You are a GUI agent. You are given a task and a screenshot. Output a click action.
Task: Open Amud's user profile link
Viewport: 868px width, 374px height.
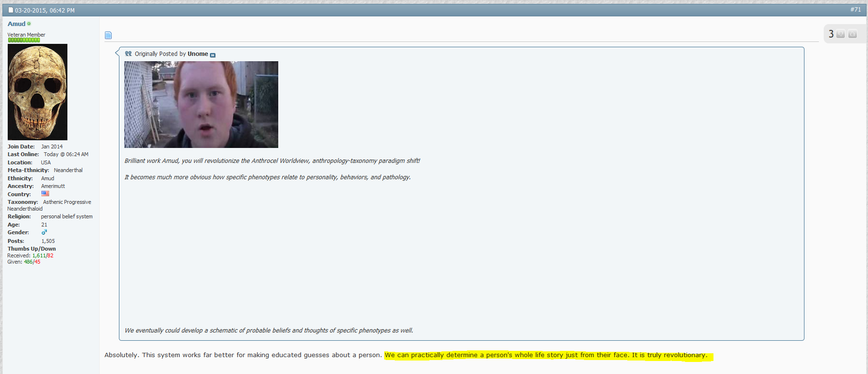16,24
